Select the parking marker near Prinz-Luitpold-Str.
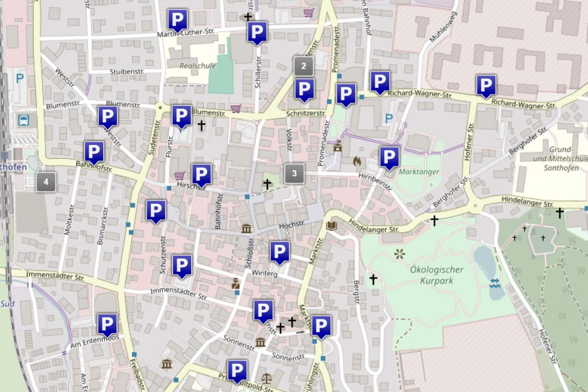588x392 pixels. pyautogui.click(x=237, y=370)
